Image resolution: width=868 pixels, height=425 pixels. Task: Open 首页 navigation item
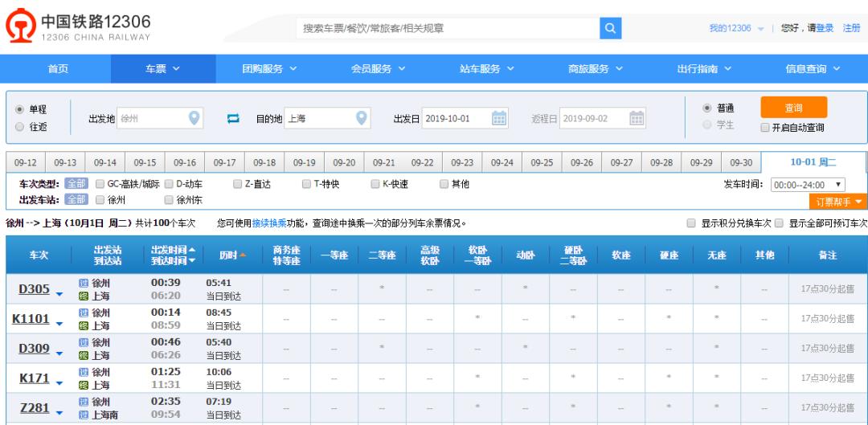58,68
